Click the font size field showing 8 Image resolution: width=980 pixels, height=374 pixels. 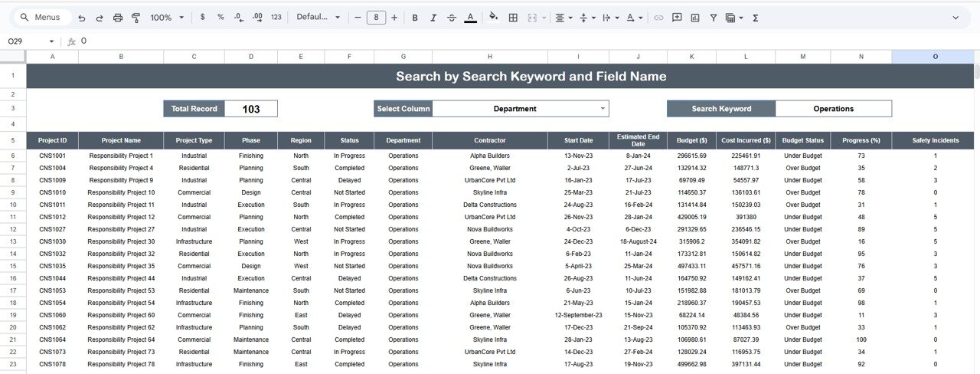pyautogui.click(x=376, y=17)
